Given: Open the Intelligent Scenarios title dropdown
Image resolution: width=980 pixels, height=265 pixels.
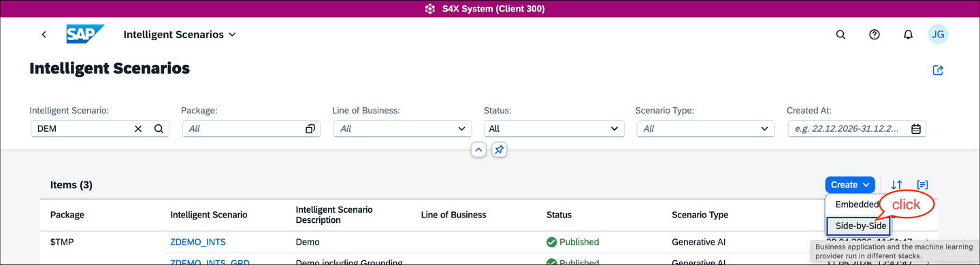Looking at the screenshot, I should (x=180, y=35).
